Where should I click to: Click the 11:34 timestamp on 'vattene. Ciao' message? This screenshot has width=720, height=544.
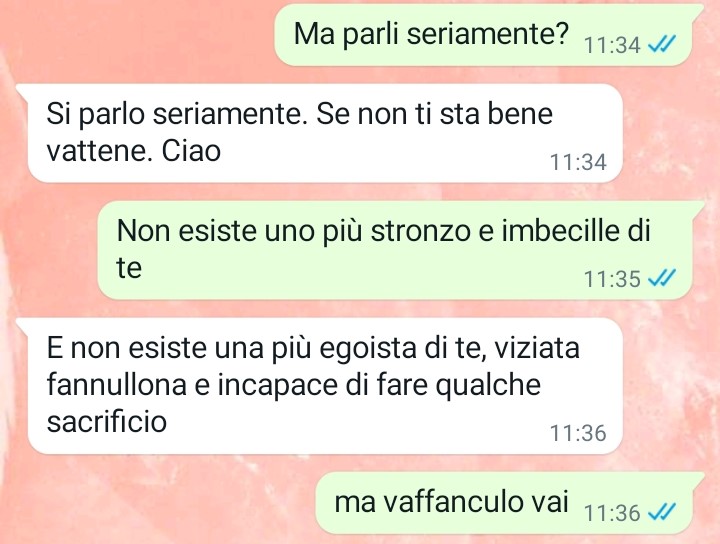[578, 162]
